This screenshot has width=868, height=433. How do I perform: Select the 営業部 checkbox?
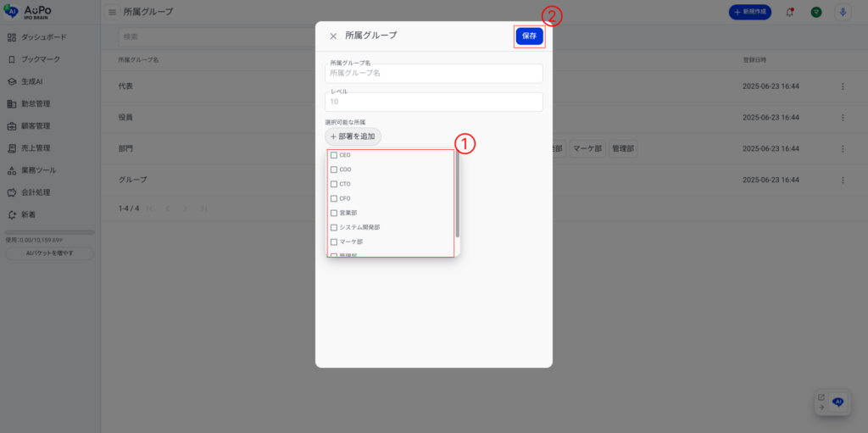coord(334,213)
